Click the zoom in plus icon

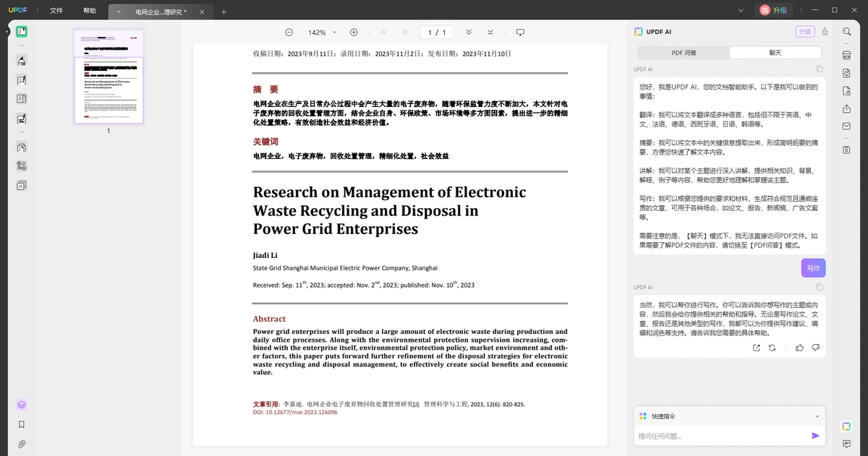click(354, 33)
